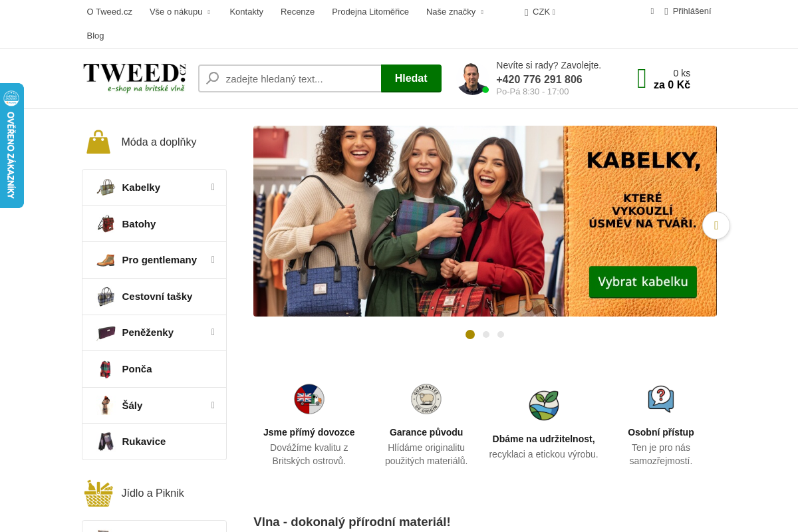Click the Tweed.cz logo

click(134, 78)
